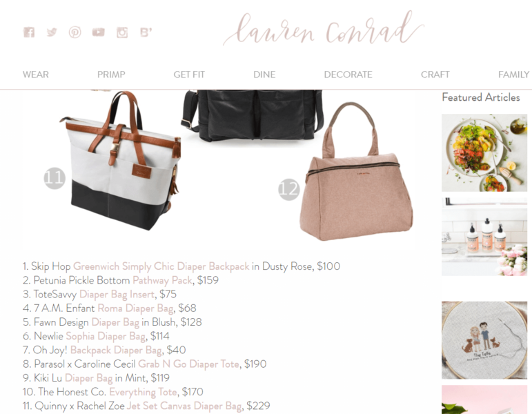Open the YouTube social icon

99,32
